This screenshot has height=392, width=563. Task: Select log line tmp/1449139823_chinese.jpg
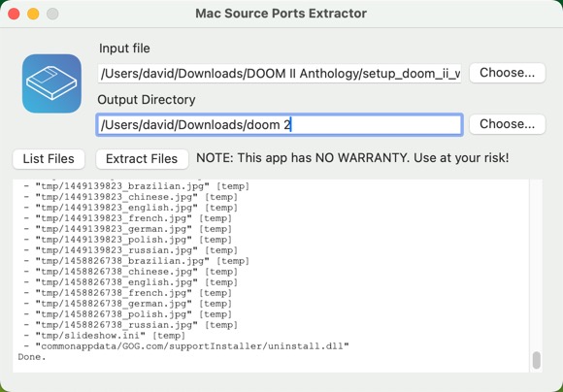click(x=131, y=197)
